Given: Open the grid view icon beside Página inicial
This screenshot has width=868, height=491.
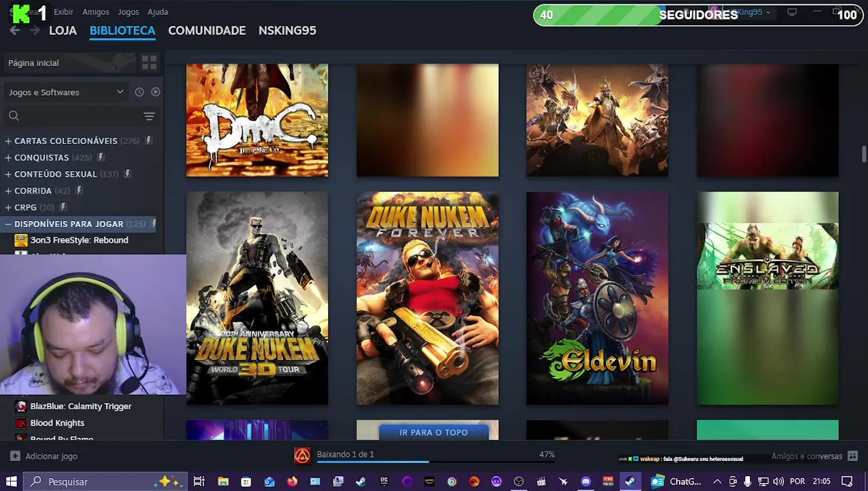Looking at the screenshot, I should tap(149, 63).
